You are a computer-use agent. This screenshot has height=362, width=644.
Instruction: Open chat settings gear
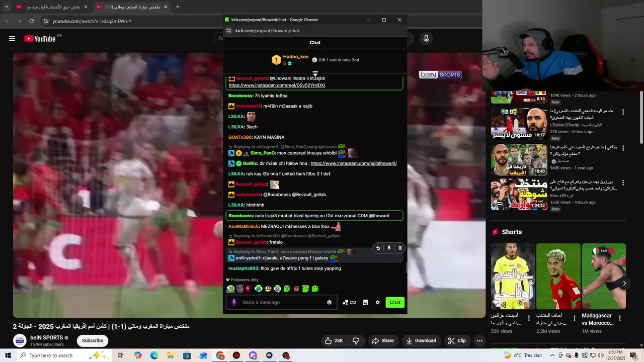tap(378, 302)
